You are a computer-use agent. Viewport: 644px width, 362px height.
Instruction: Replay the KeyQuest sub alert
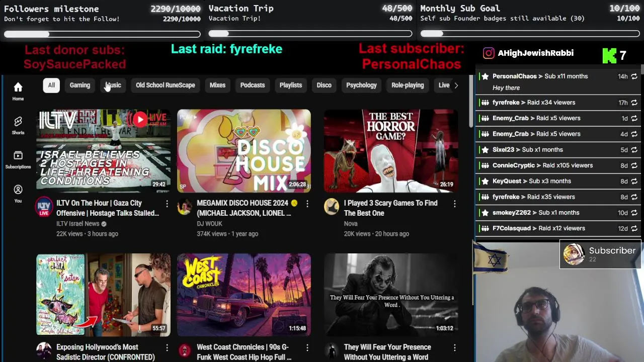634,181
